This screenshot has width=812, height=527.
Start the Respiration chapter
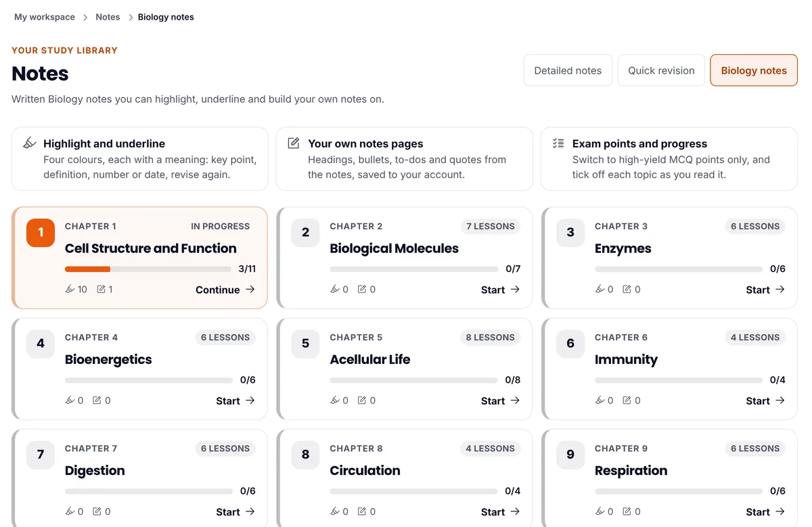pyautogui.click(x=765, y=511)
